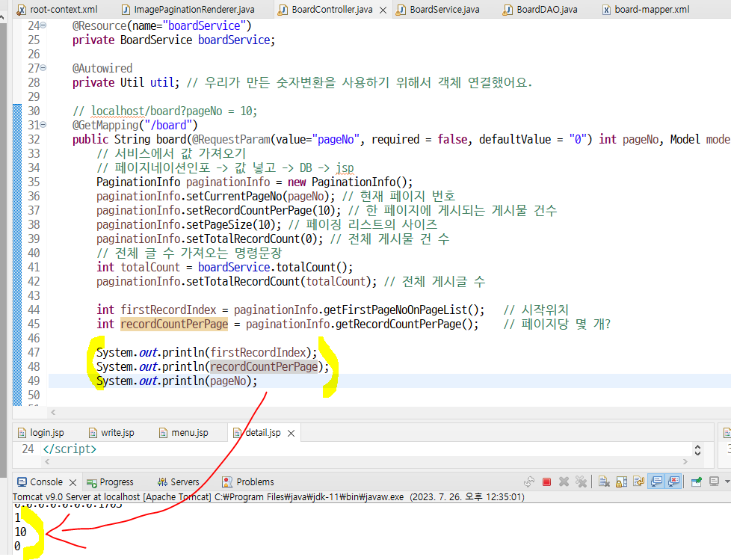Select the menu.jsp tab
731x560 pixels.
coord(184,433)
